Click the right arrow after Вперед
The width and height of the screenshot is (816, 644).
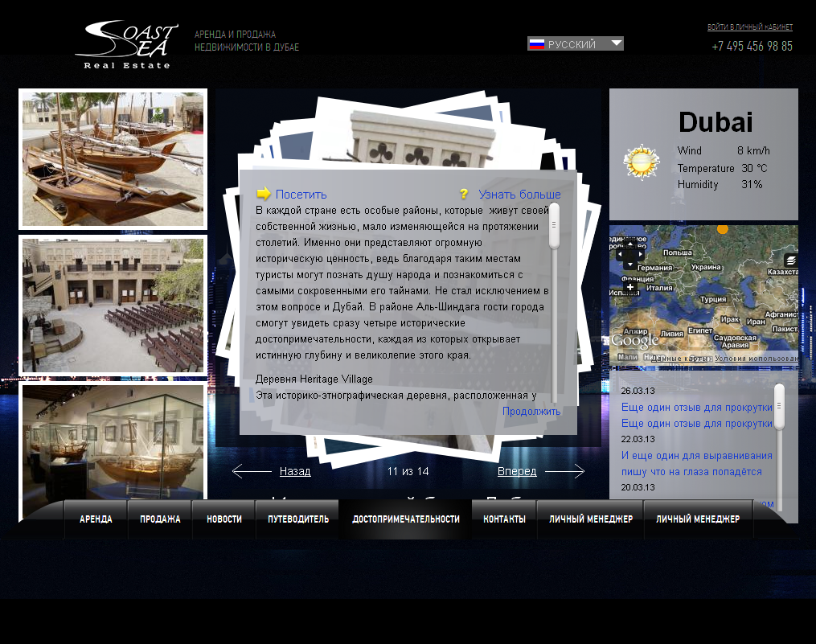[564, 471]
